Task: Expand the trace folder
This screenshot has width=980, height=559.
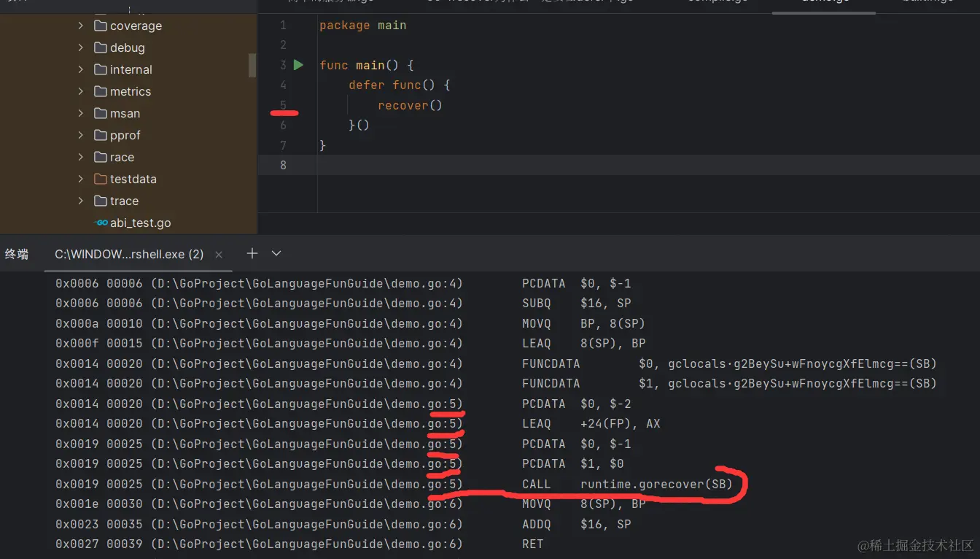Action: click(x=80, y=201)
